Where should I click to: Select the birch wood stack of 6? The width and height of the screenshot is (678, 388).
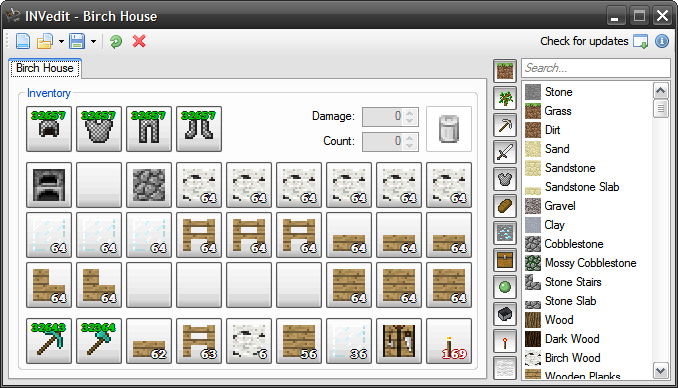tap(249, 341)
